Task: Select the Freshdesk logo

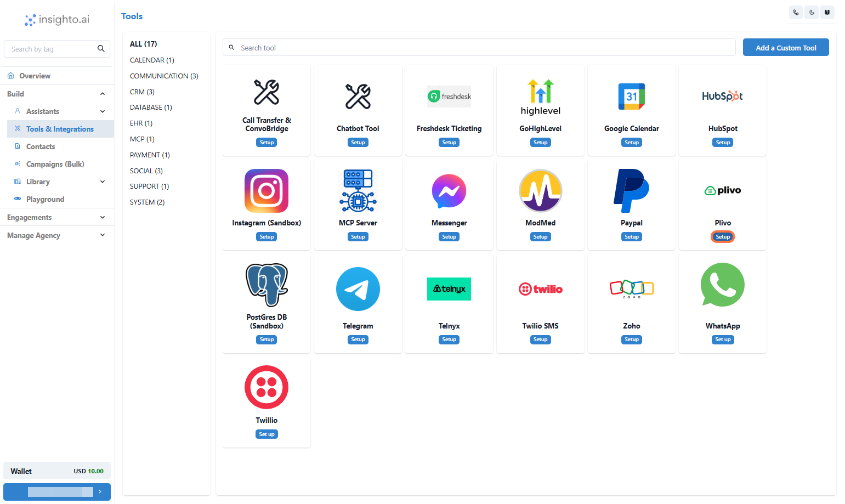Action: pyautogui.click(x=449, y=97)
